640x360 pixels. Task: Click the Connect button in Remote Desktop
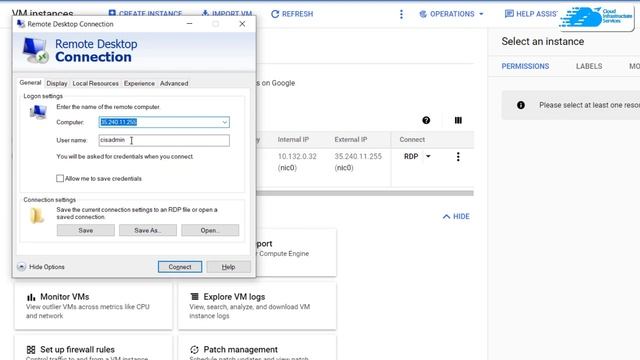(180, 267)
